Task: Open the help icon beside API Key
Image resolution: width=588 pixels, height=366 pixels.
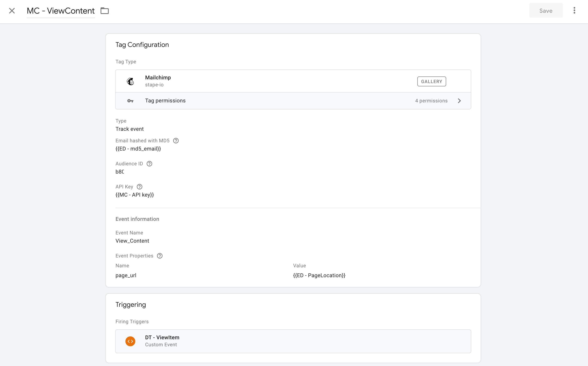Action: [140, 187]
